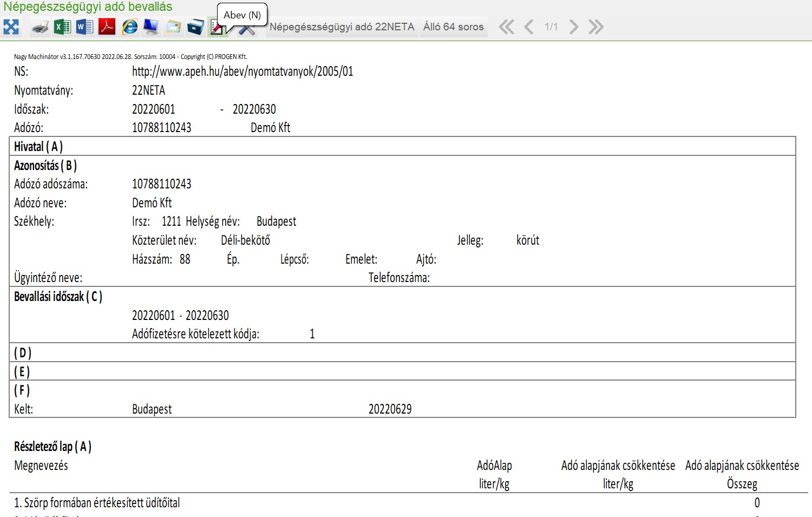Click Adó alapjának csökkentése liter/kg column header
The image size is (812, 517).
pos(618,475)
